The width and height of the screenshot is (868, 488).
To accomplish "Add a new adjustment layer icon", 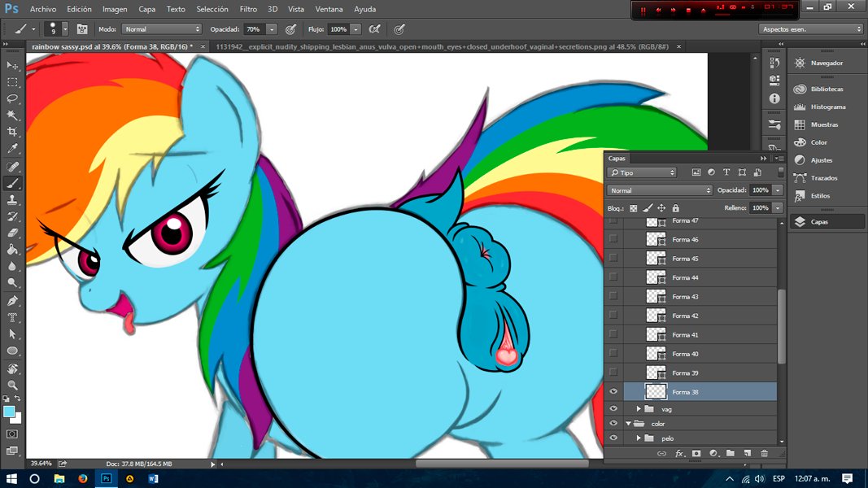I will pyautogui.click(x=713, y=454).
